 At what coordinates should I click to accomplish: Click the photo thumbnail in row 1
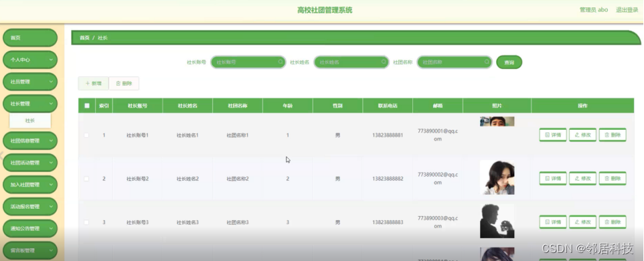497,122
